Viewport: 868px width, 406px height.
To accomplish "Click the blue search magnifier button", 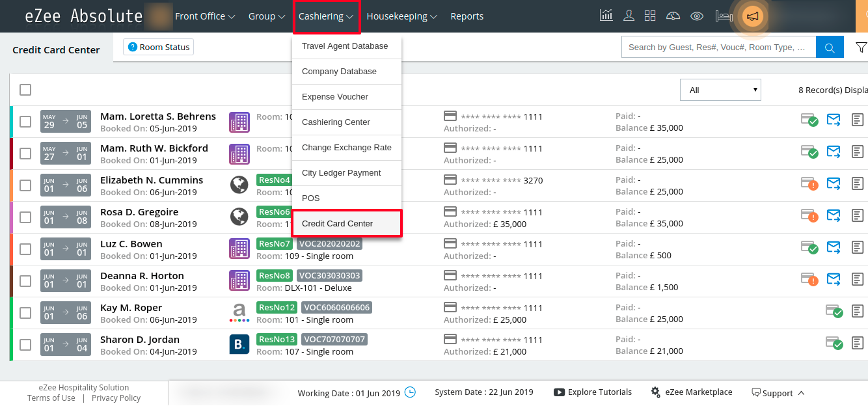I will click(x=830, y=47).
